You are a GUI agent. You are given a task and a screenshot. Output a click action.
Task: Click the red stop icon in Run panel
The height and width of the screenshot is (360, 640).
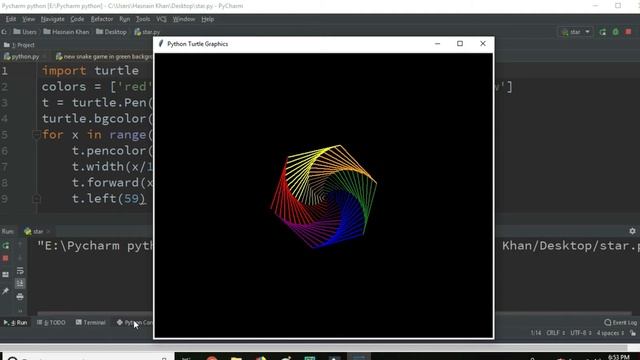(x=5, y=258)
